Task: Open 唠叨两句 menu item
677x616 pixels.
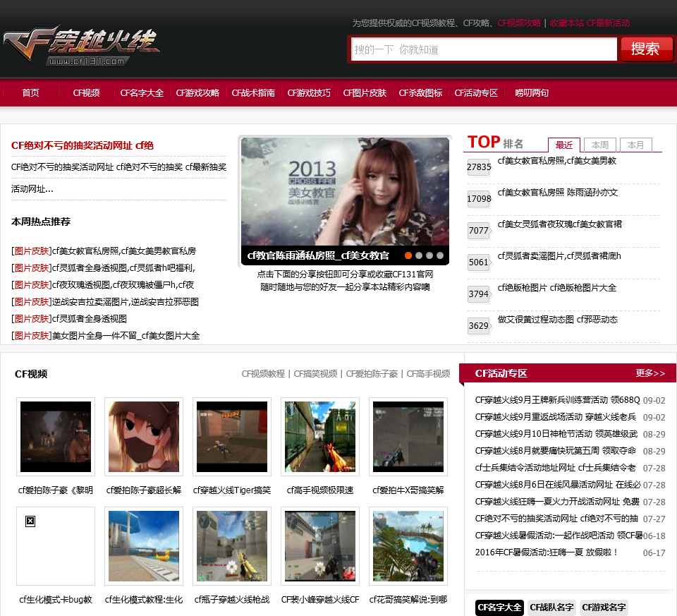Action: [x=532, y=93]
